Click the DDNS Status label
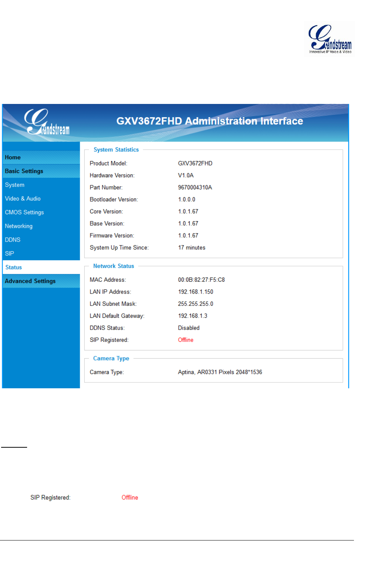Image resolution: width=384 pixels, height=588 pixels. click(107, 328)
